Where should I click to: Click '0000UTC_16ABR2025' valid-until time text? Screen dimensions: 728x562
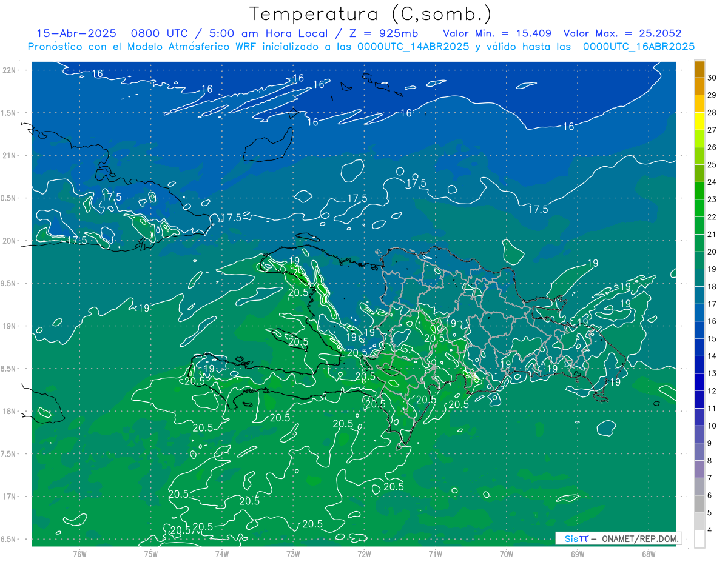(x=639, y=47)
